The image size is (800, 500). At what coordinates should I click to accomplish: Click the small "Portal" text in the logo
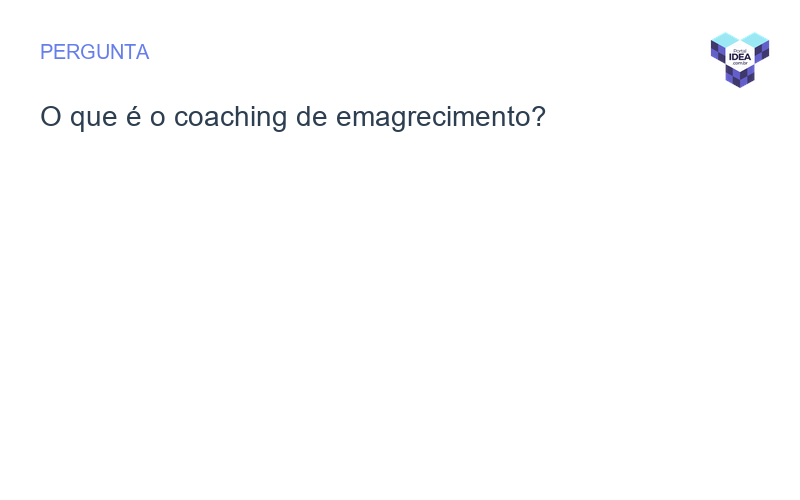(740, 50)
